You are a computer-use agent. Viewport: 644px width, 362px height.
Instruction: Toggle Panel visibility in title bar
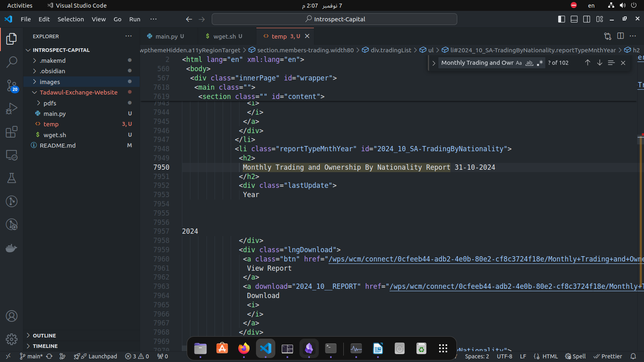(x=574, y=19)
